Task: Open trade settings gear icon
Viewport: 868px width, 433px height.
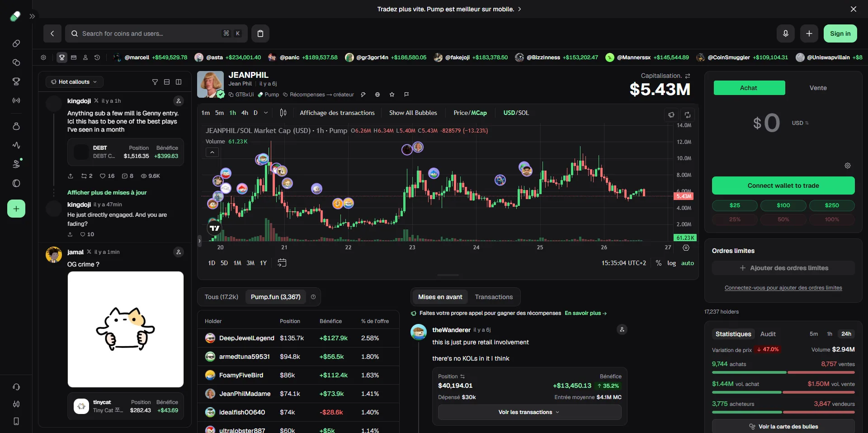Action: pos(848,166)
